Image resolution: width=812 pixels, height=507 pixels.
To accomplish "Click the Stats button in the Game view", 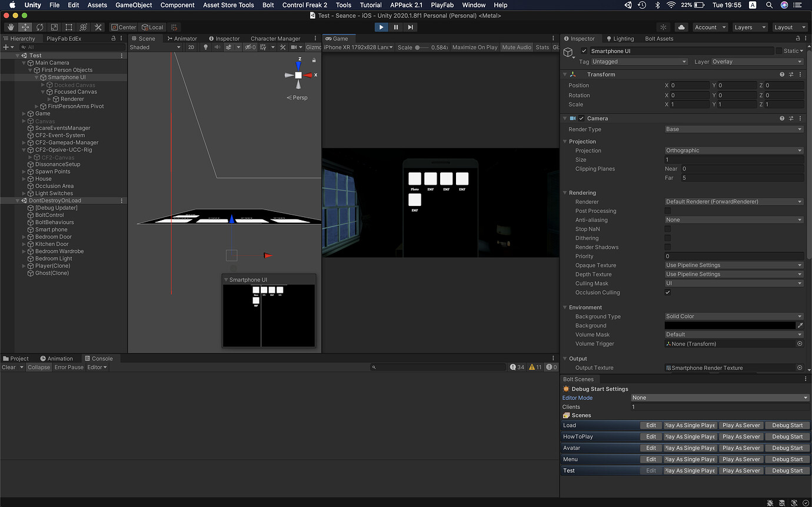I will [542, 47].
